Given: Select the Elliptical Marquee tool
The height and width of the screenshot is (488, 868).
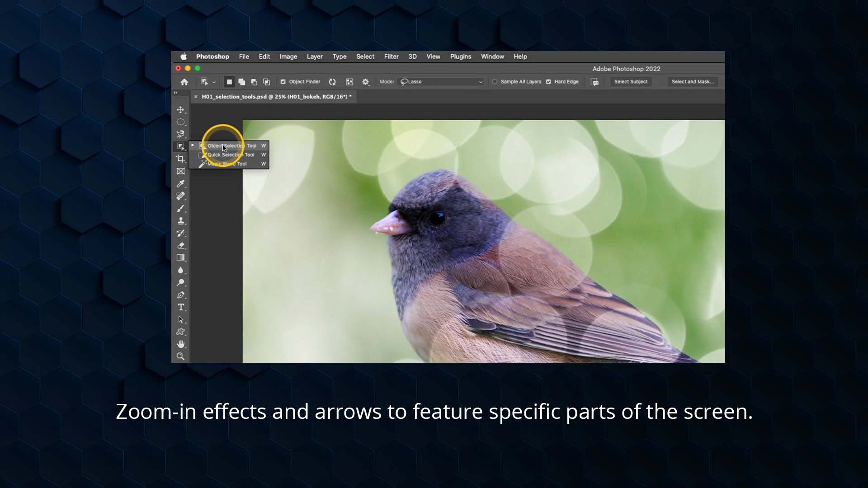Looking at the screenshot, I should (x=181, y=122).
